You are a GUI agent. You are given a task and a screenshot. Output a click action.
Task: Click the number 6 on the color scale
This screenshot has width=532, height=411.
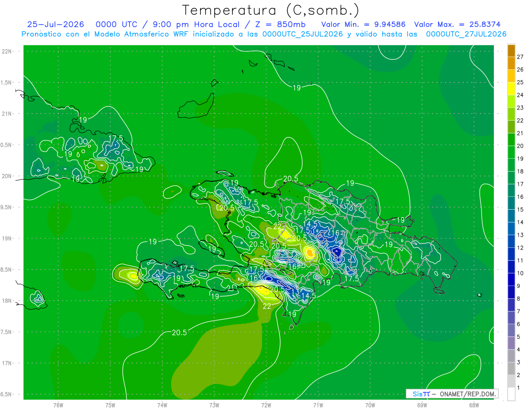click(x=518, y=325)
